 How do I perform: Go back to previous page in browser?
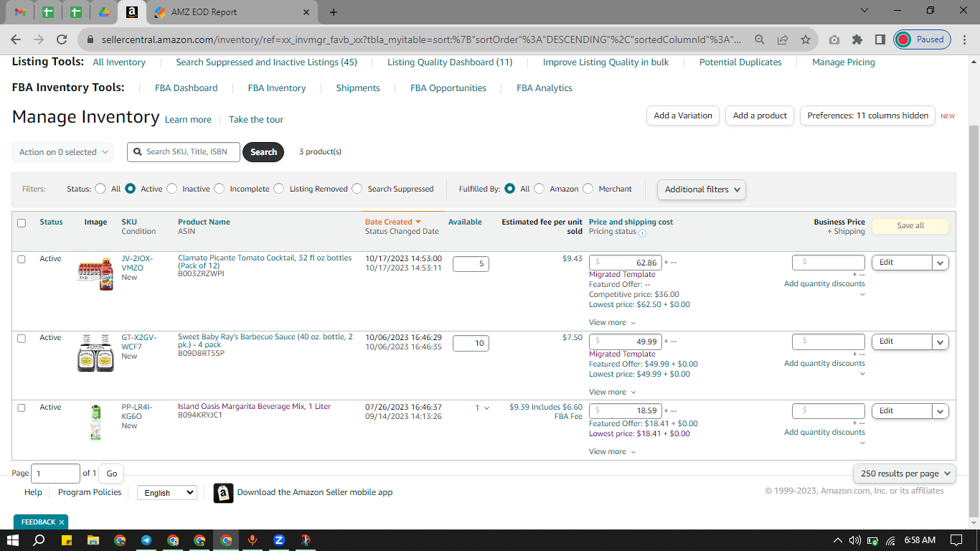[x=16, y=39]
